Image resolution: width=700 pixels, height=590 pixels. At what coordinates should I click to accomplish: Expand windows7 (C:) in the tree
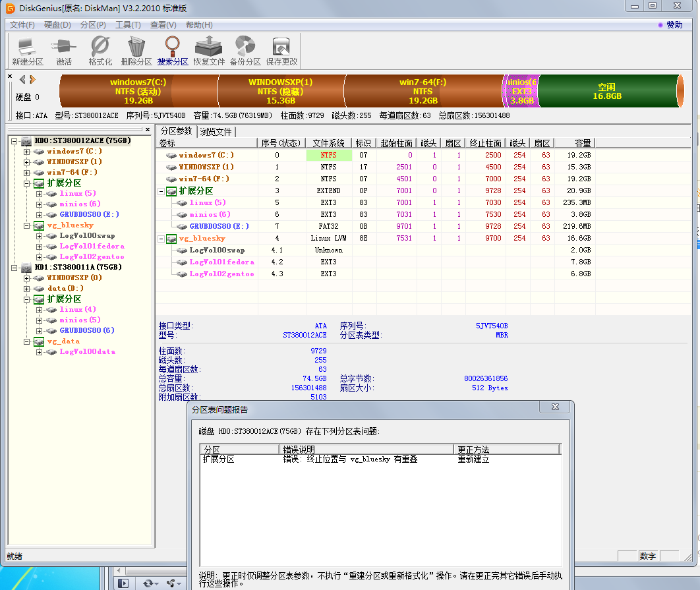[x=27, y=152]
